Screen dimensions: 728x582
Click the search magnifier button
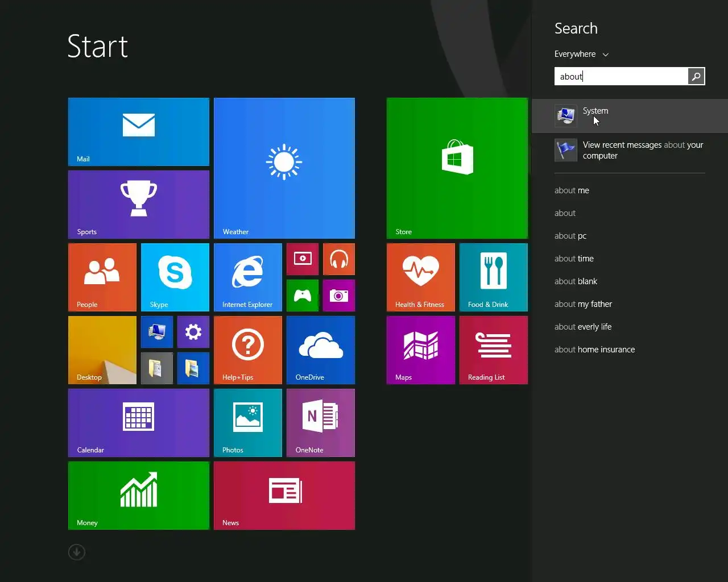[x=696, y=76]
